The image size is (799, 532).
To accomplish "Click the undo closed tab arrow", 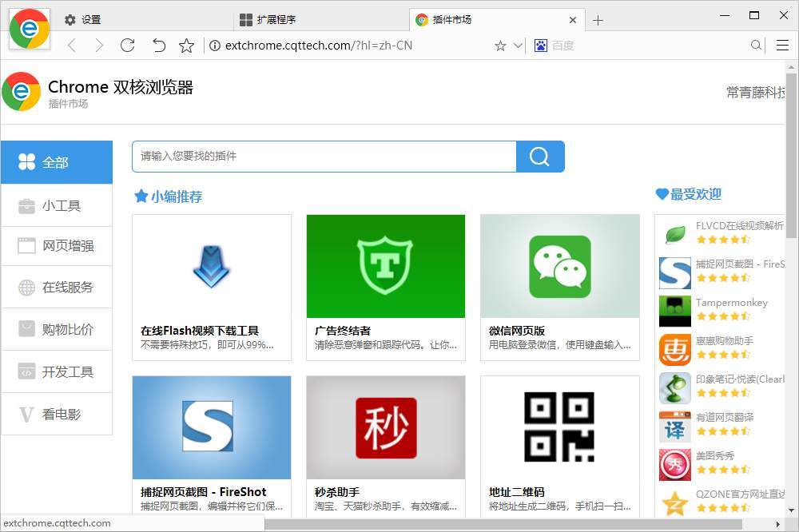I will pos(158,46).
